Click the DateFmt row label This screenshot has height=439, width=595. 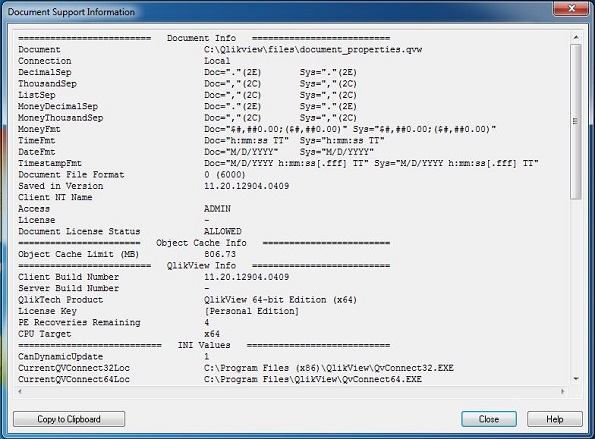37,152
